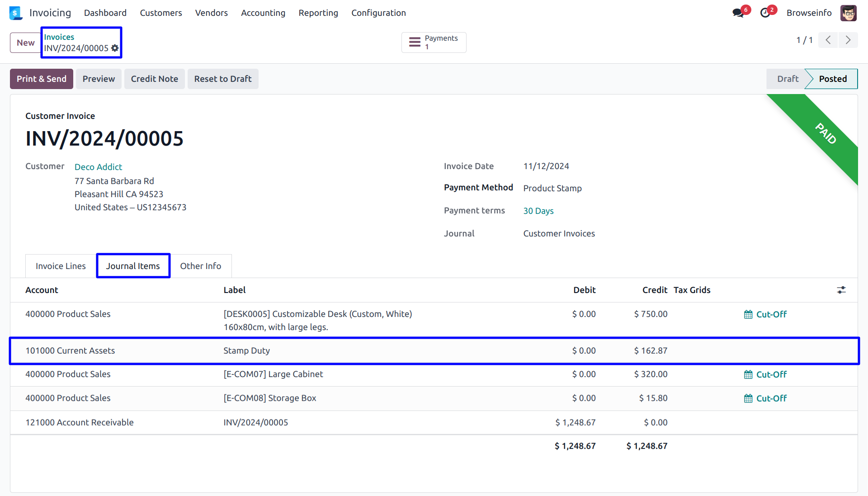This screenshot has height=496, width=868.
Task: Switch to the Invoice Lines tab
Action: click(x=61, y=266)
